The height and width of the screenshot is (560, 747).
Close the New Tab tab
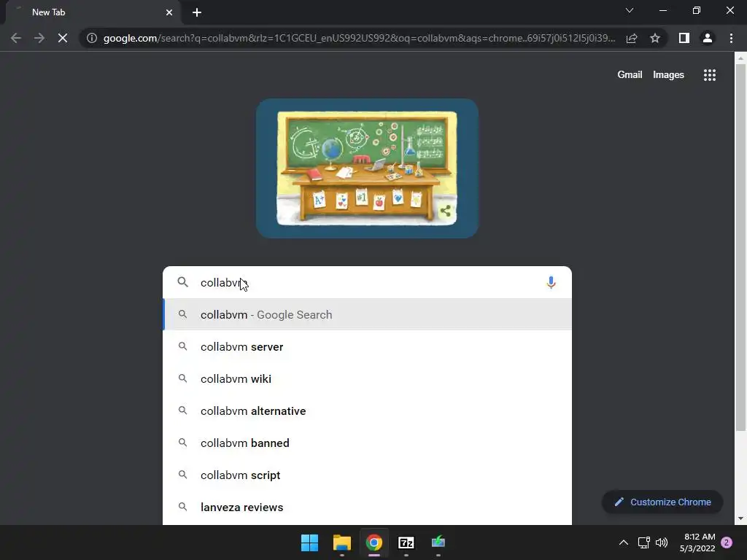point(169,12)
